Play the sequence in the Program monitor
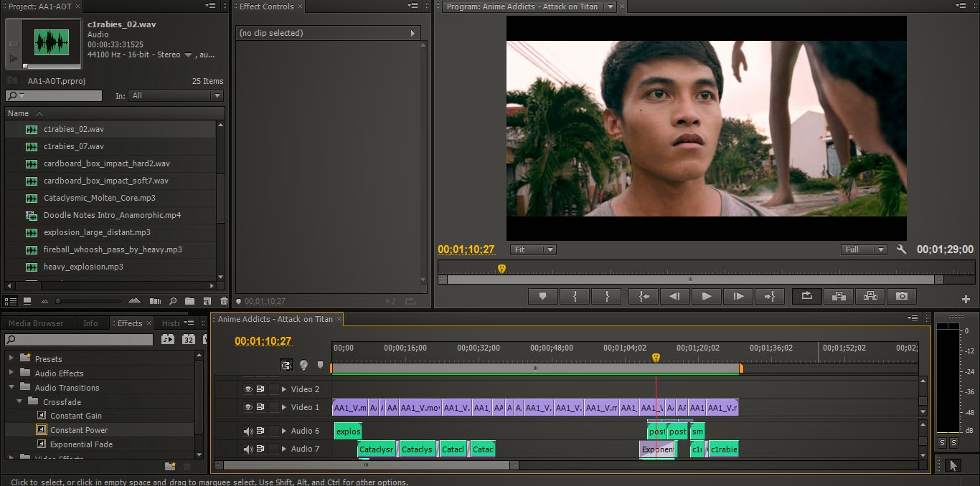 click(707, 296)
